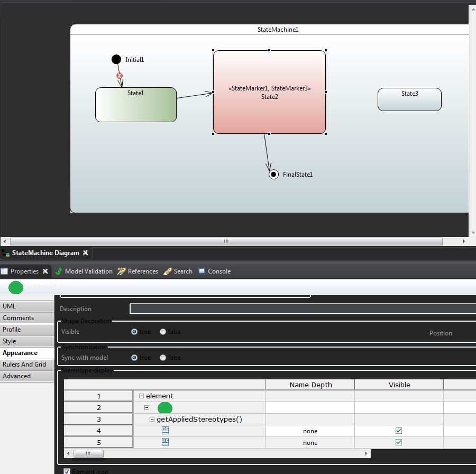Image resolution: width=476 pixels, height=474 pixels.
Task: Click the Initial1 label
Action: click(135, 60)
